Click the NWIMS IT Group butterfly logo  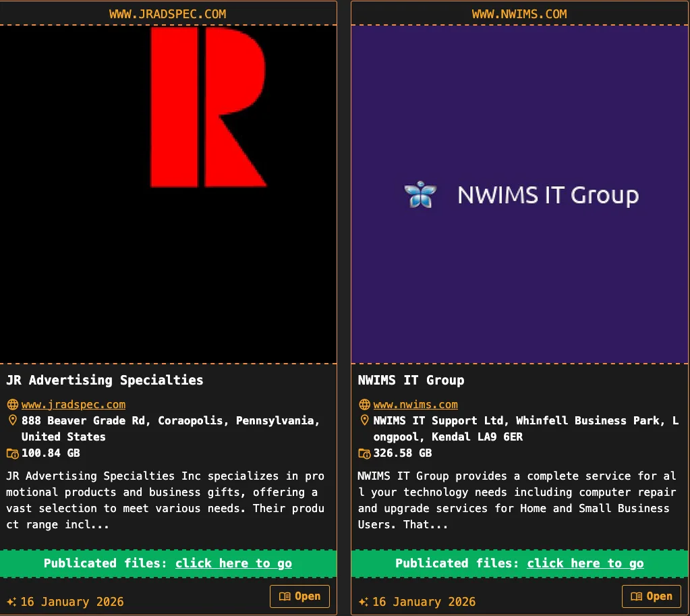[x=421, y=195]
